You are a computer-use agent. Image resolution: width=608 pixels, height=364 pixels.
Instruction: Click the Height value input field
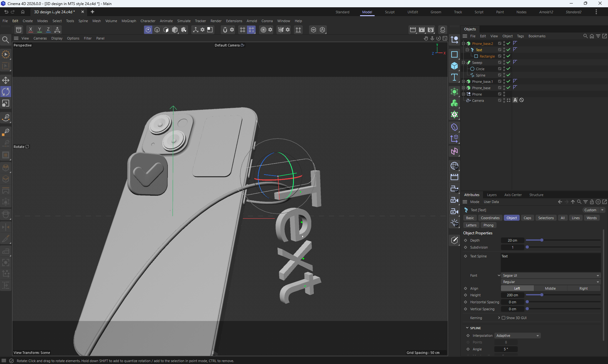click(512, 295)
